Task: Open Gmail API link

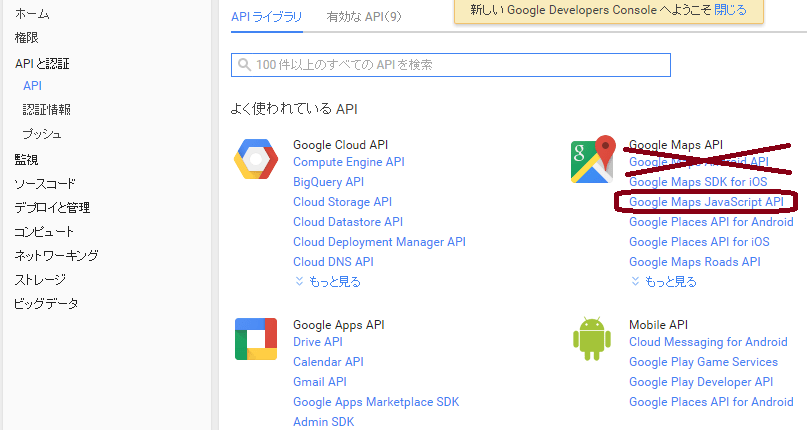Action: (320, 382)
